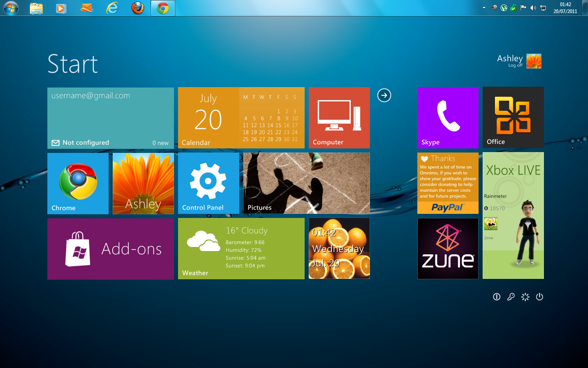Show hidden system tray icons arrow
The image size is (588, 368).
[484, 8]
